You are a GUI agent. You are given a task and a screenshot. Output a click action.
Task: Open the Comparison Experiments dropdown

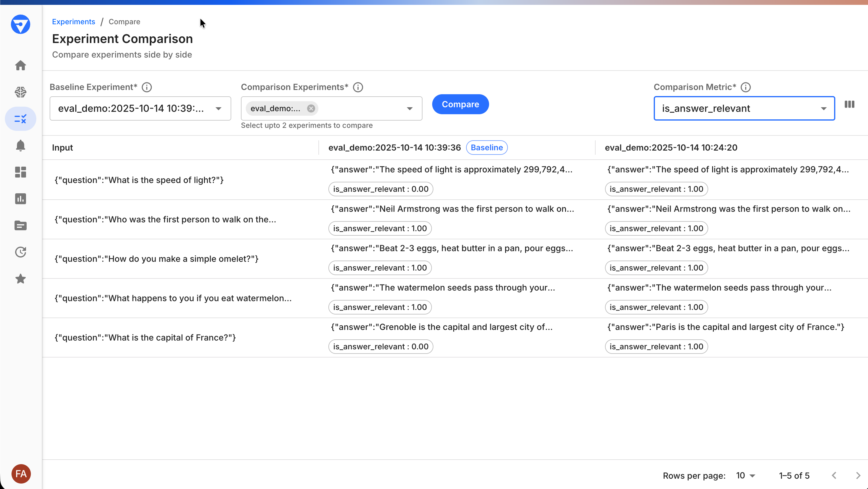pos(409,108)
